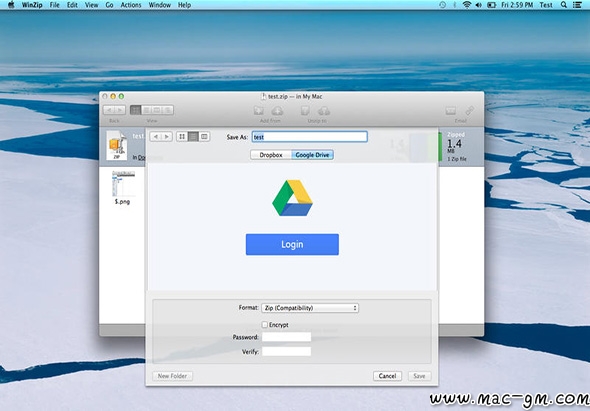
Task: Click the Save button
Action: [x=419, y=376]
